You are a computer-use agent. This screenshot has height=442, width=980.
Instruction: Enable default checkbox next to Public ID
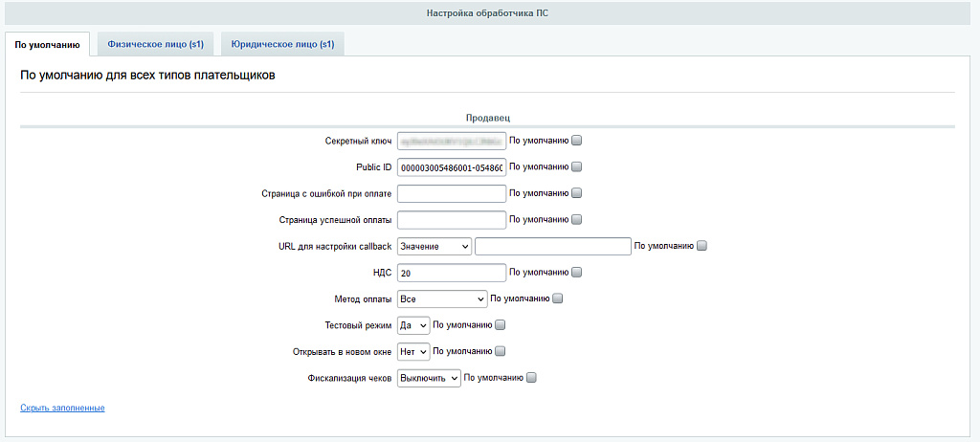576,167
